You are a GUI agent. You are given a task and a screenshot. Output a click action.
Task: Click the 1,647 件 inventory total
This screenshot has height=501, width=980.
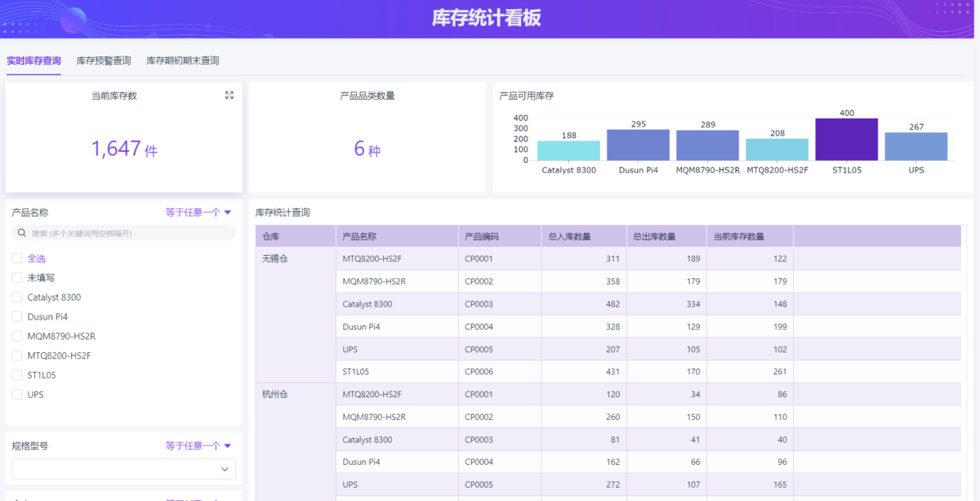(x=124, y=149)
